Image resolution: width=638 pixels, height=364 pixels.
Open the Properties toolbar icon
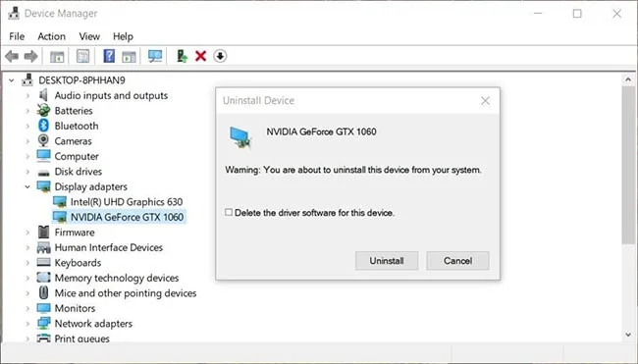[x=83, y=56]
